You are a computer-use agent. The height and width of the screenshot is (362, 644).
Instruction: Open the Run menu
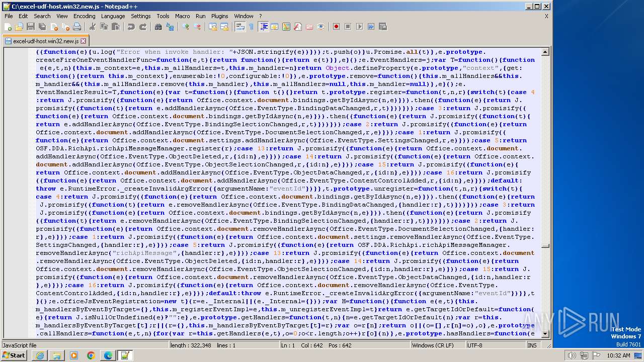click(200, 16)
